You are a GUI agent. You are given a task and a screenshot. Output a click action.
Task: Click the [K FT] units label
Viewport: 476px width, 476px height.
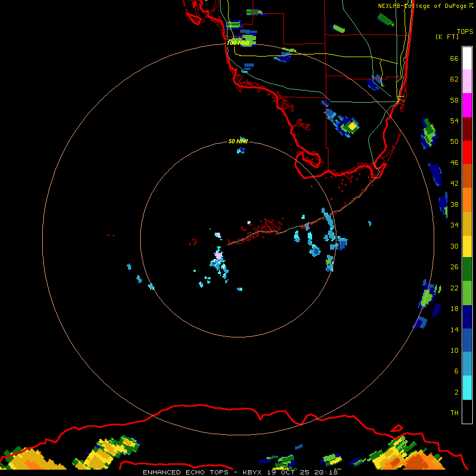pos(447,36)
